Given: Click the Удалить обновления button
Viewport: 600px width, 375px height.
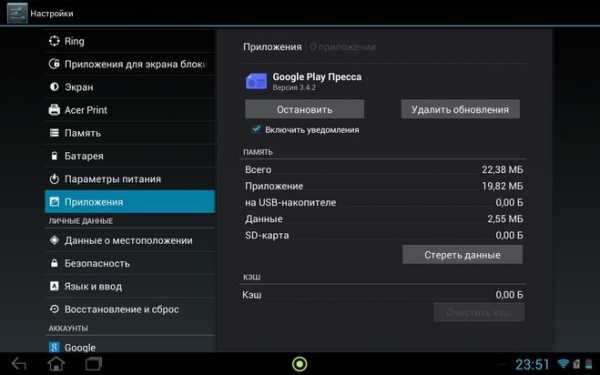Looking at the screenshot, I should tap(460, 109).
